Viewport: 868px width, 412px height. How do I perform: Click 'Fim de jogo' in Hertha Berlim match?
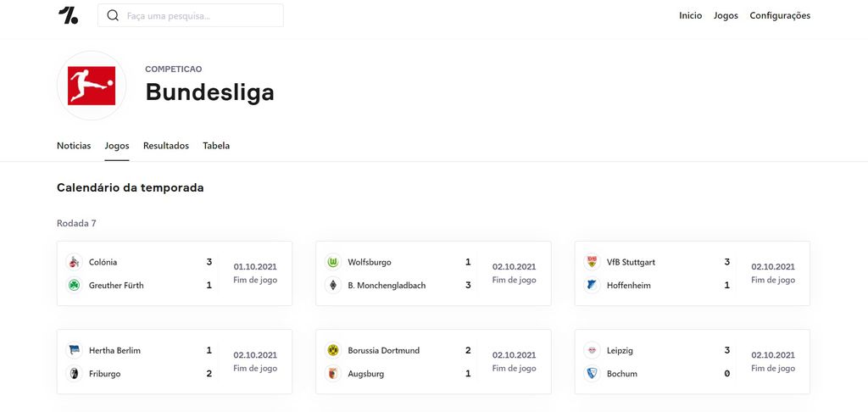pyautogui.click(x=255, y=368)
